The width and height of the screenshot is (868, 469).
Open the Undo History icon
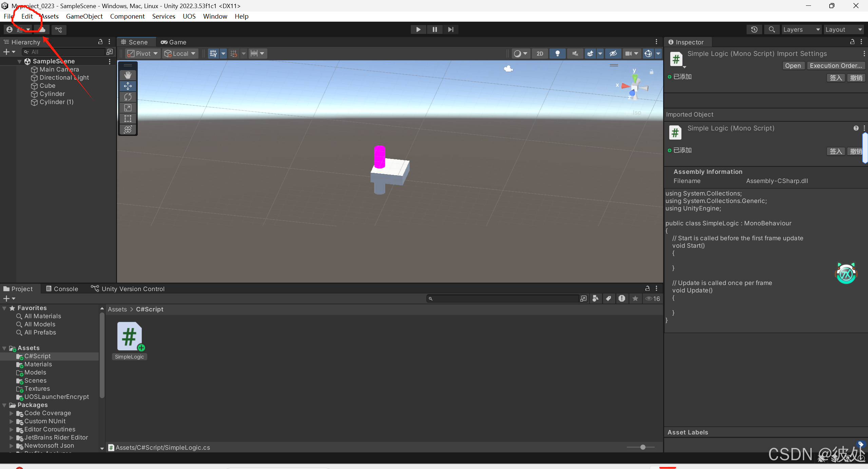pos(754,29)
